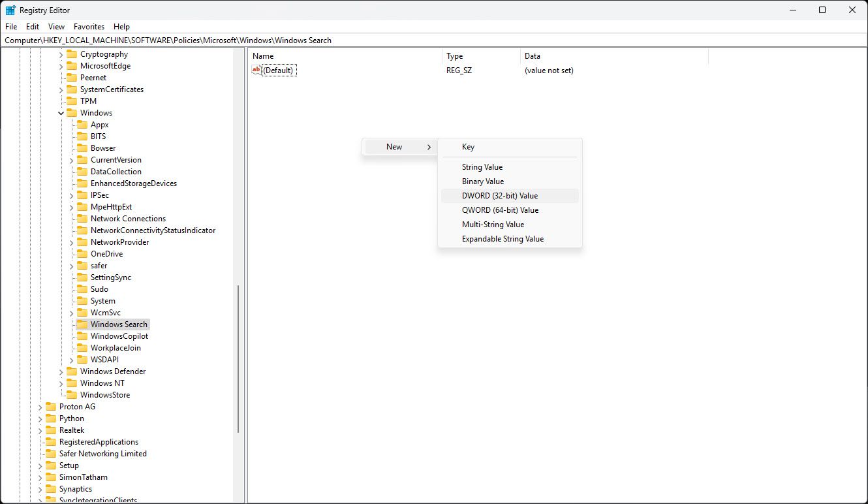Expand the CurrentVersion key
The width and height of the screenshot is (868, 504).
[x=72, y=160]
